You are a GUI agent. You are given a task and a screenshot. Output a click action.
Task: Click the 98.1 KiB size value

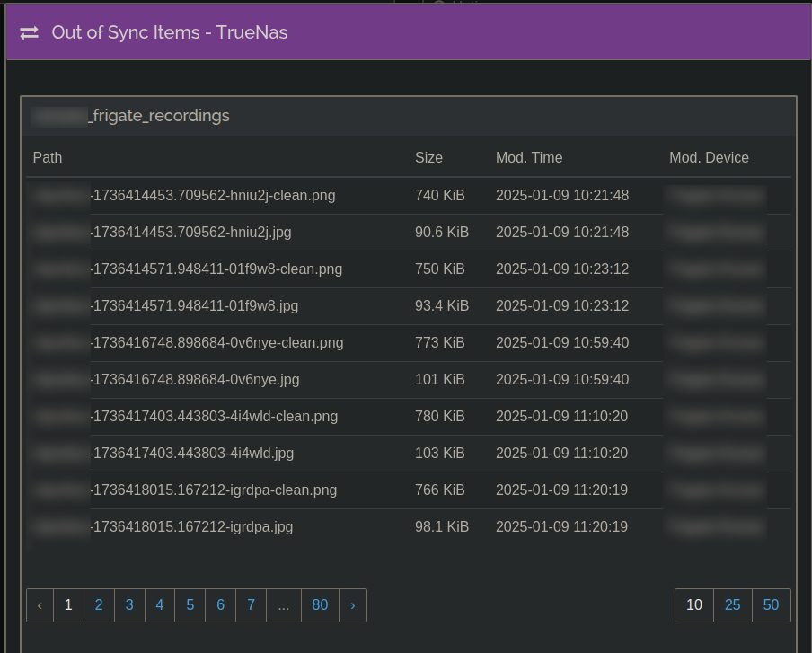coord(442,526)
